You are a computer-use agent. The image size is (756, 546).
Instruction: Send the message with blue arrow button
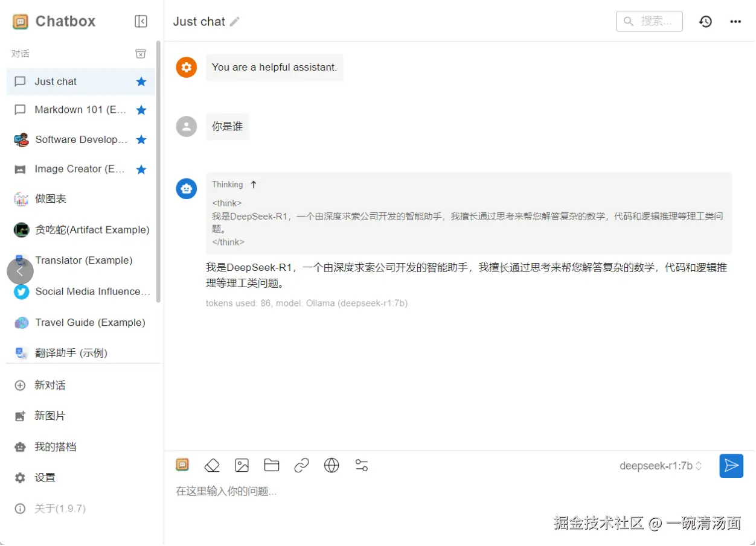731,466
